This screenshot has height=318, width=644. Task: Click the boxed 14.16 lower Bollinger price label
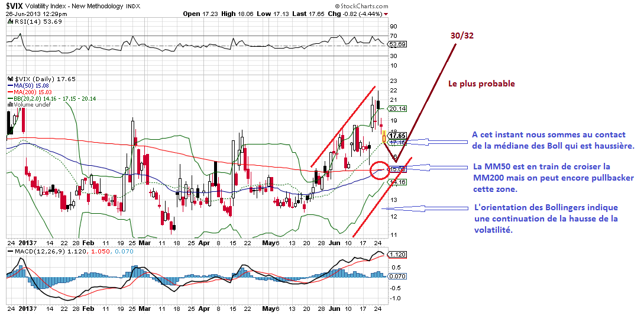(x=398, y=182)
